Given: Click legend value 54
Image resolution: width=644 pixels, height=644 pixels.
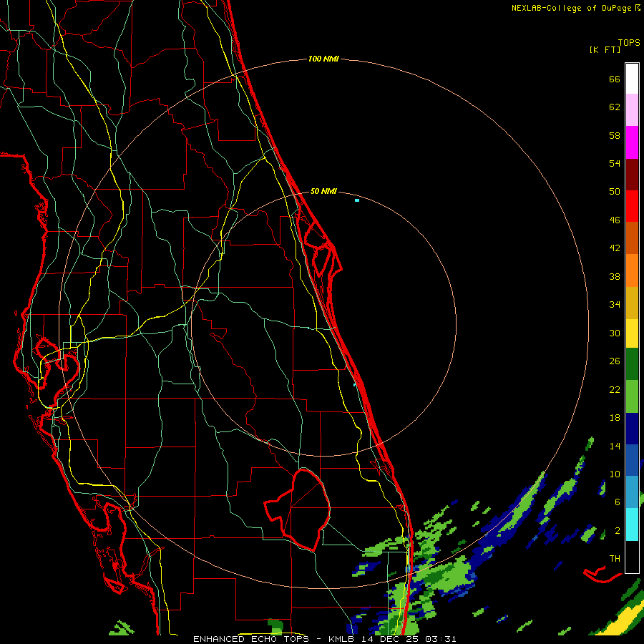Looking at the screenshot, I should (x=615, y=163).
